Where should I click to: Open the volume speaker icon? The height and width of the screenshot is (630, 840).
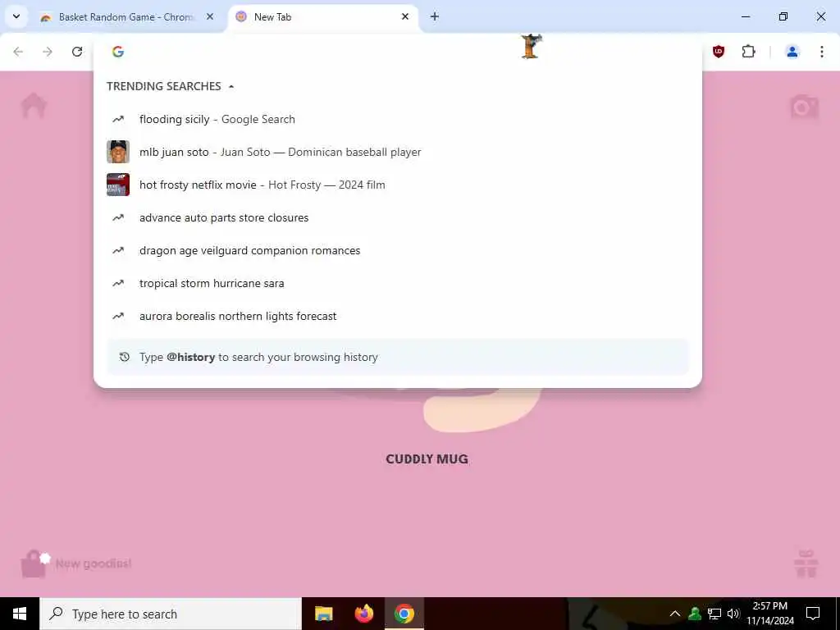(x=733, y=614)
